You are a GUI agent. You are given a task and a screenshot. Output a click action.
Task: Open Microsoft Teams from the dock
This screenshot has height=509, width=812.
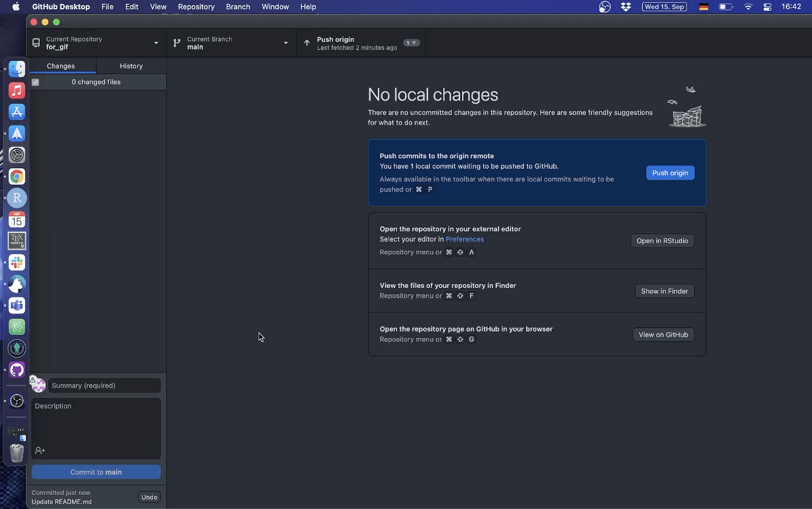pyautogui.click(x=17, y=305)
